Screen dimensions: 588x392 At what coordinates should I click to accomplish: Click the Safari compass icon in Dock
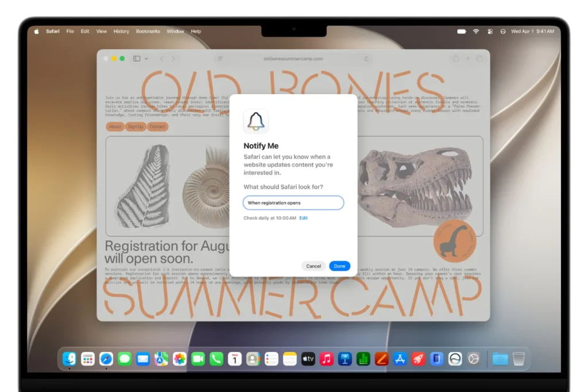pos(106,359)
